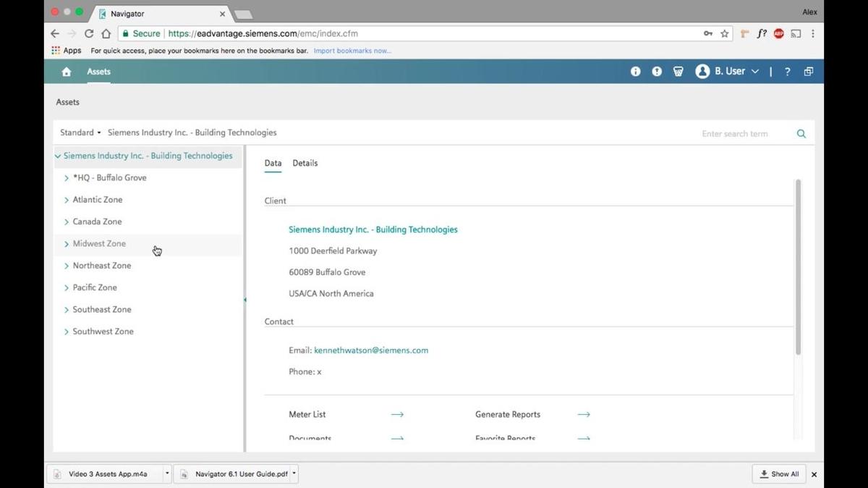Image resolution: width=868 pixels, height=488 pixels.
Task: Click the browser back arrow
Action: click(55, 33)
